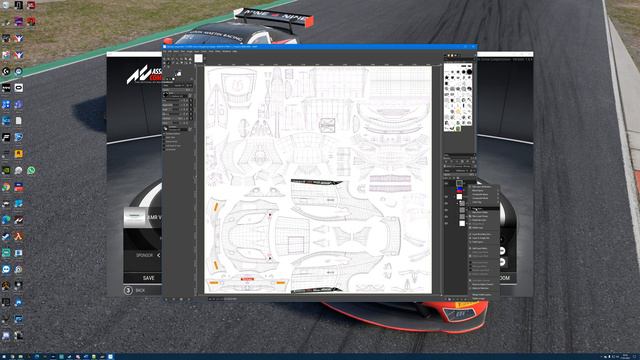Open the Edit menu in GIMP

pos(170,51)
